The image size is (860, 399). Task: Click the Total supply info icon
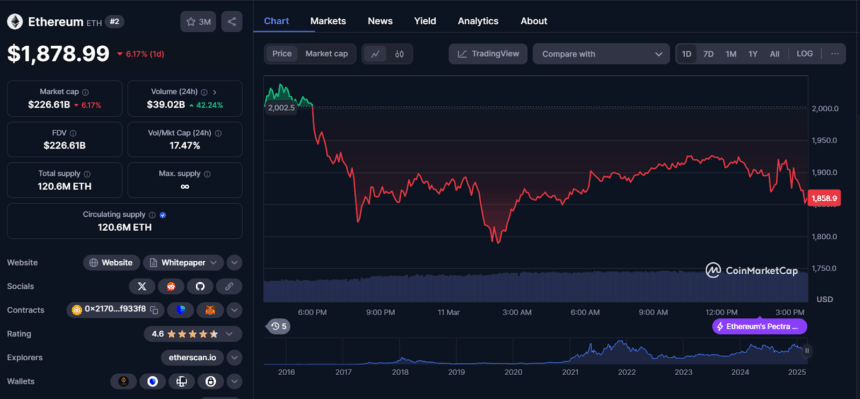(86, 173)
